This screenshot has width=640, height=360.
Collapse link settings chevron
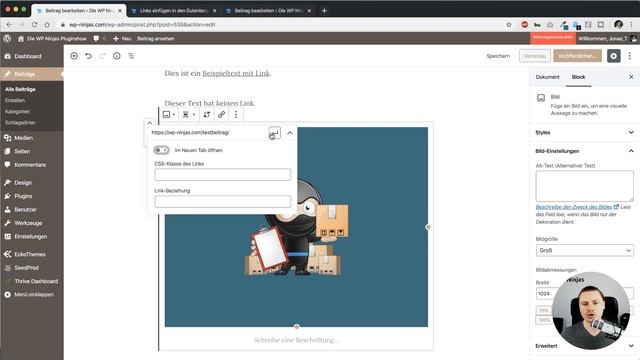tap(290, 133)
